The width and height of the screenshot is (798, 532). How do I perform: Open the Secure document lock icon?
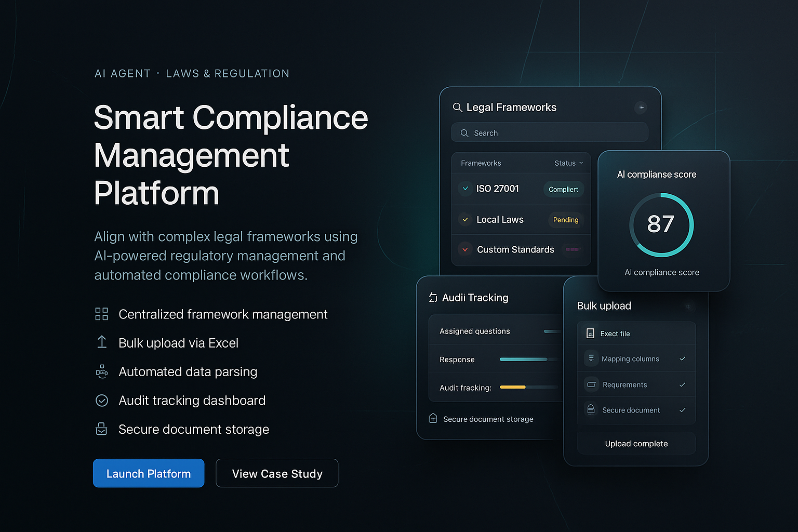pyautogui.click(x=591, y=410)
